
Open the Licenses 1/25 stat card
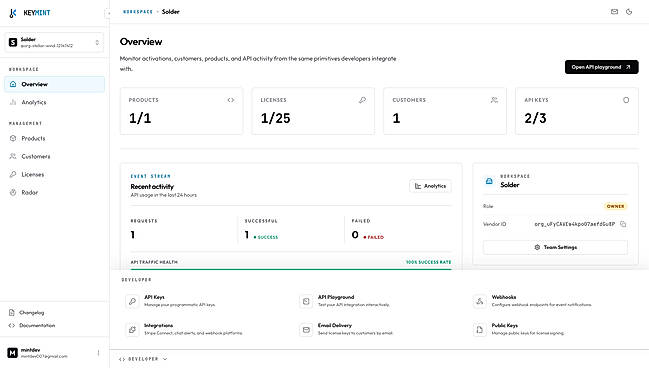point(313,111)
